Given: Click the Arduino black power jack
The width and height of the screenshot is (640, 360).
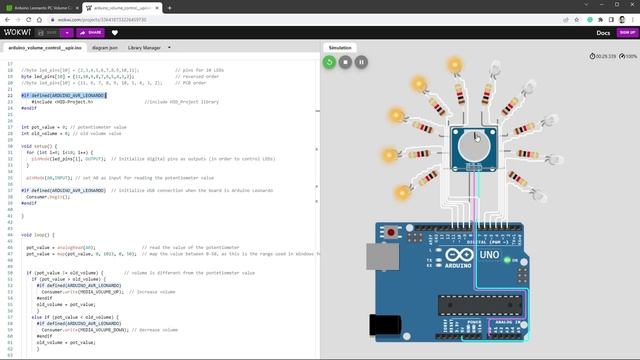Looking at the screenshot, I should coord(385,325).
